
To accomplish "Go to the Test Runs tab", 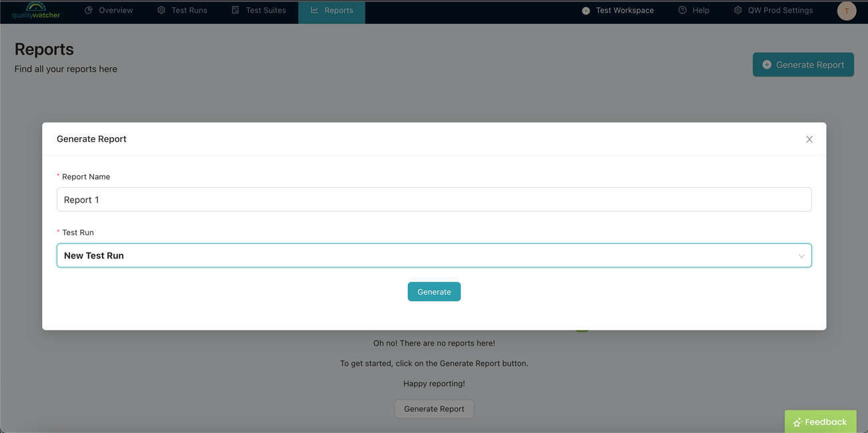I will (182, 11).
